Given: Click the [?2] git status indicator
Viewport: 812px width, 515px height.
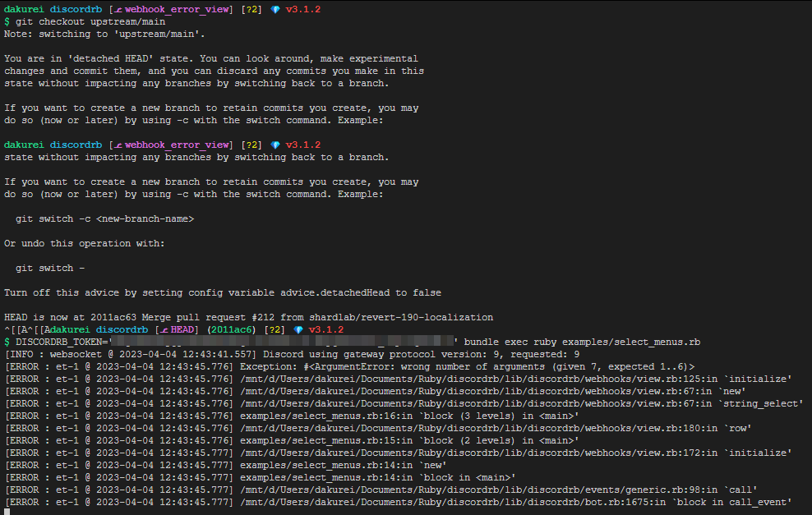Looking at the screenshot, I should point(251,9).
